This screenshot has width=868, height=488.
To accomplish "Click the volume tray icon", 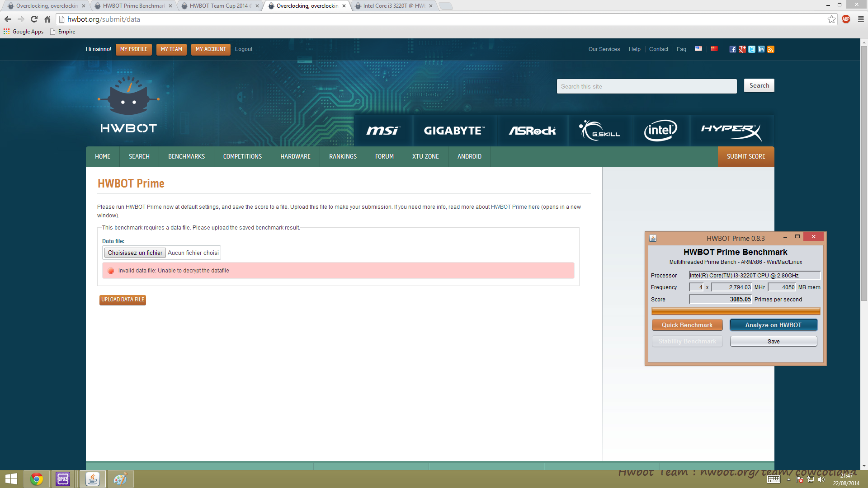I will click(821, 479).
